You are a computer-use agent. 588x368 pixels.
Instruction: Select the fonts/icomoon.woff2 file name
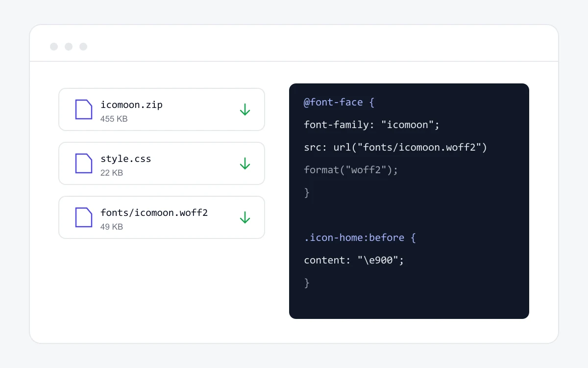click(154, 212)
